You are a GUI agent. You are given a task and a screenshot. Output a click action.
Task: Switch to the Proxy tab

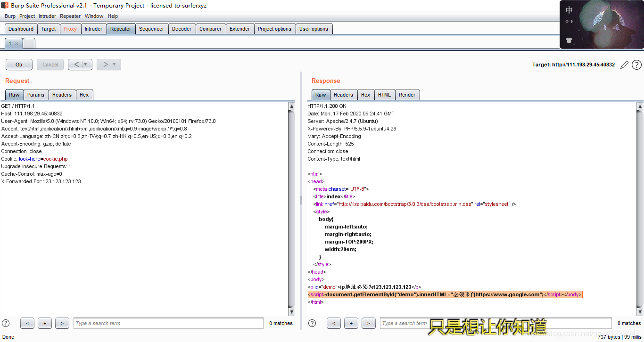[70, 29]
